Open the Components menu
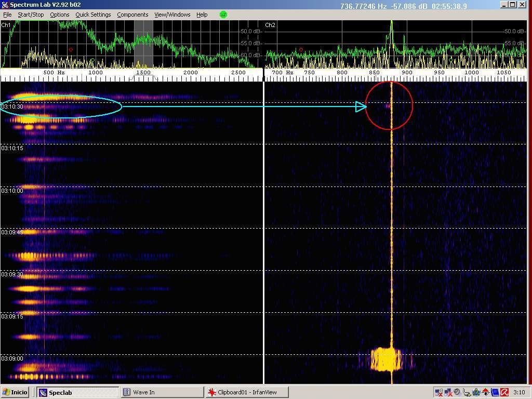The image size is (532, 399). coord(132,15)
